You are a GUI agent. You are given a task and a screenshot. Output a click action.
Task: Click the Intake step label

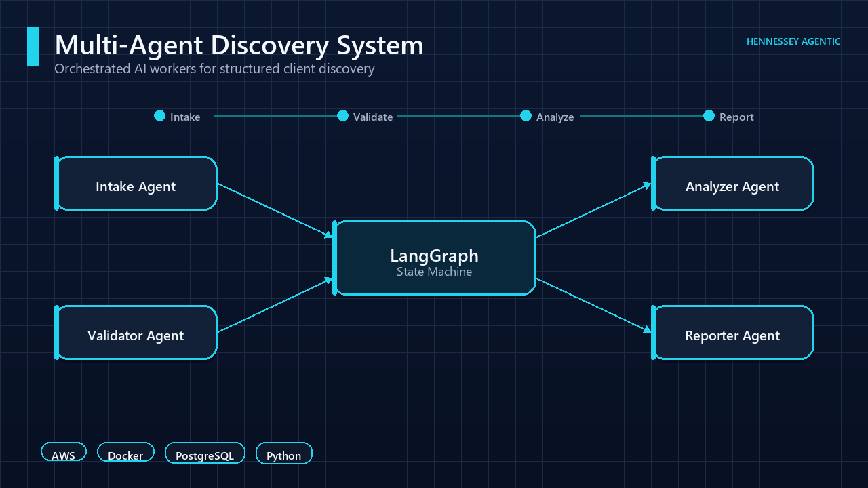coord(185,117)
